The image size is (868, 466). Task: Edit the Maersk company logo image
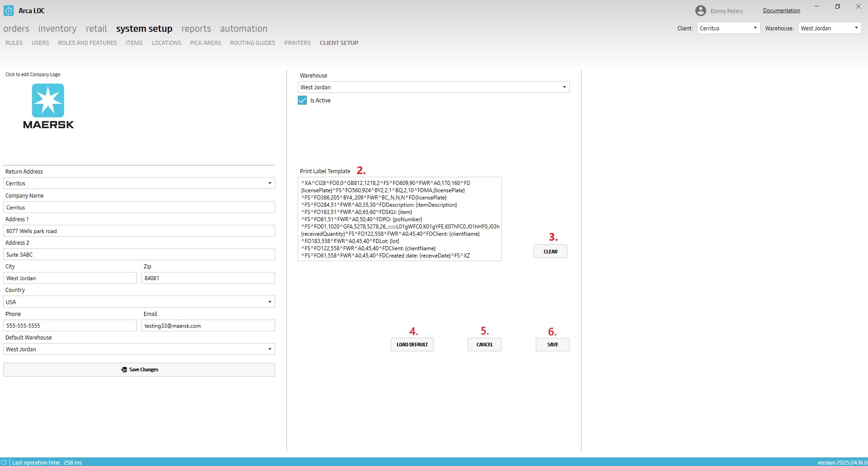[x=48, y=107]
